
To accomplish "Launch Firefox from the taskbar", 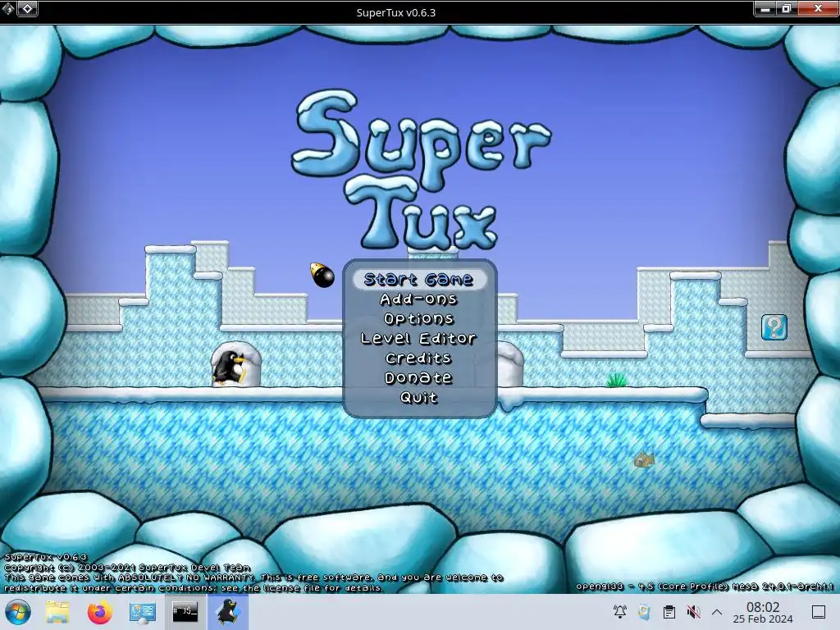I will pos(99,612).
